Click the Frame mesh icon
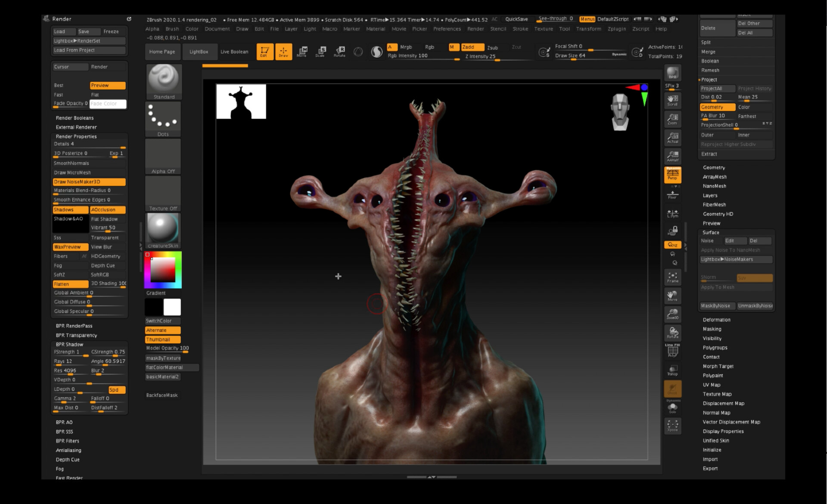Screen dimensions: 827x504 click(x=672, y=277)
